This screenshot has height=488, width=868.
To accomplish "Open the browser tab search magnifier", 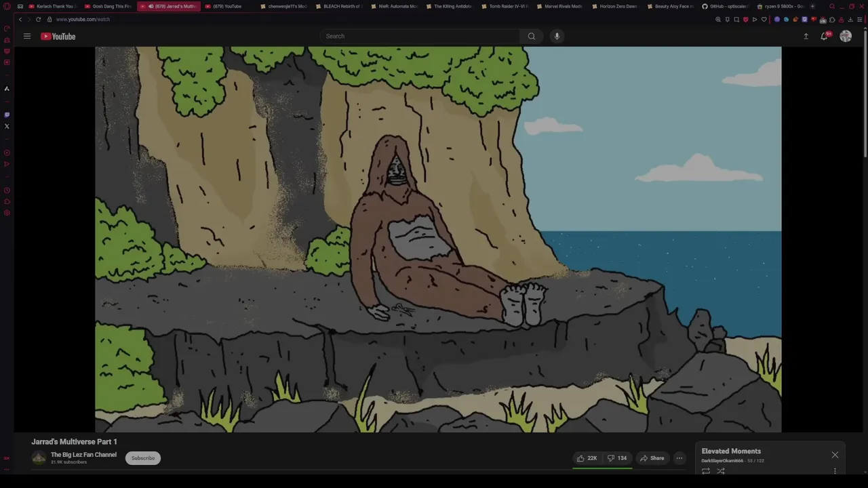I will 832,6.
